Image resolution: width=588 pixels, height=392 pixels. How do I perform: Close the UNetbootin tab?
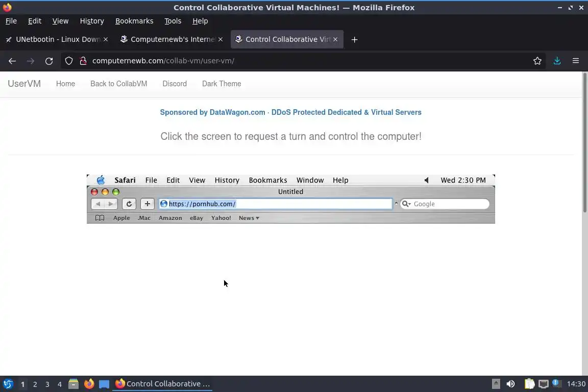(106, 39)
